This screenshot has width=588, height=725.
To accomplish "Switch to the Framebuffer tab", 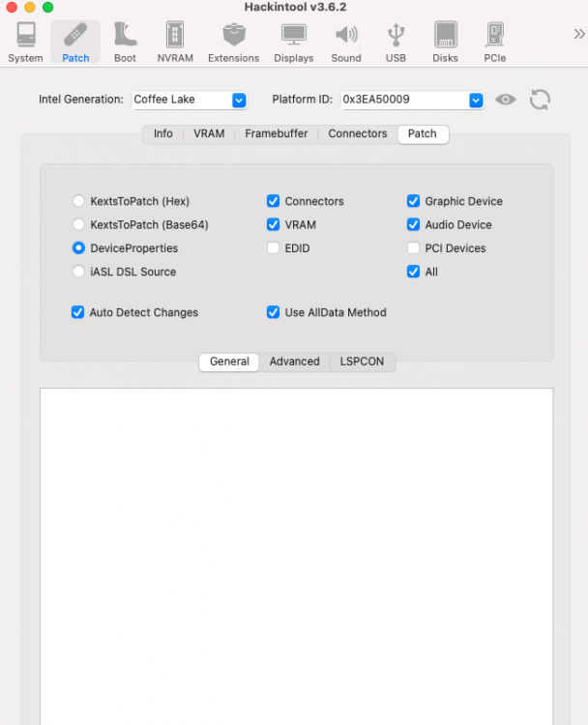I will click(277, 133).
